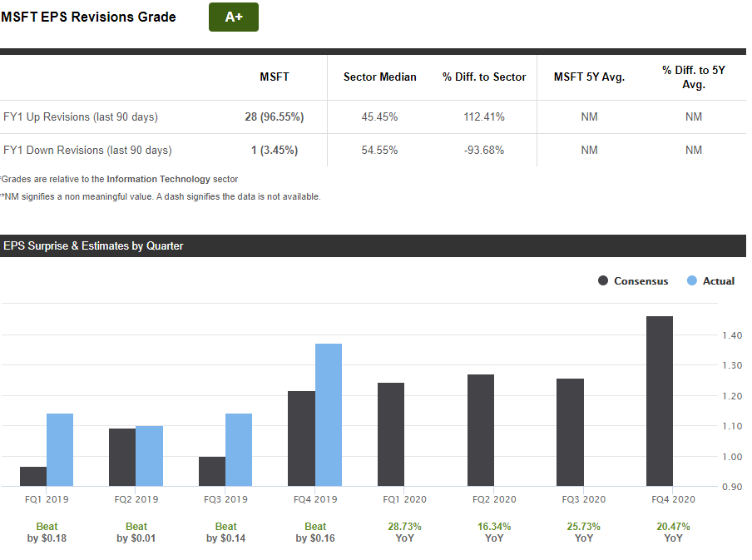752x560 pixels.
Task: Click the FQ3 2019 actual blue bar
Action: pos(239,449)
